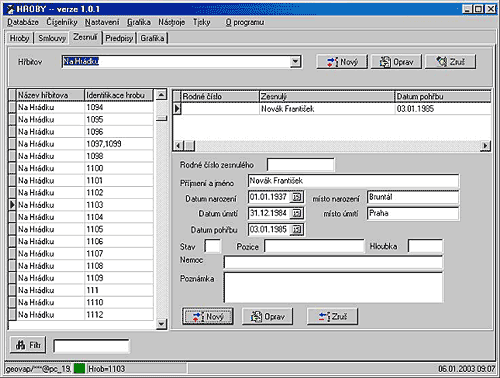Select grave row 1112
The image size is (500, 378).
click(x=81, y=315)
